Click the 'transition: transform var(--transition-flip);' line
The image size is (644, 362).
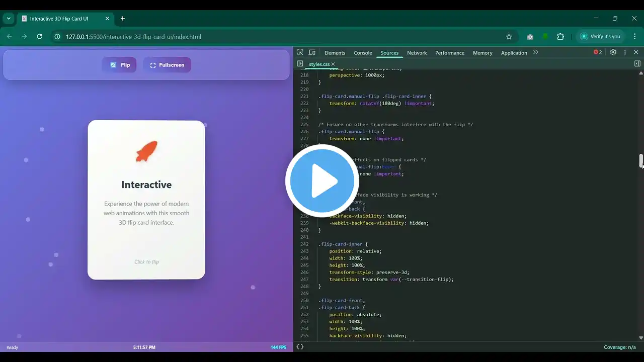click(391, 280)
